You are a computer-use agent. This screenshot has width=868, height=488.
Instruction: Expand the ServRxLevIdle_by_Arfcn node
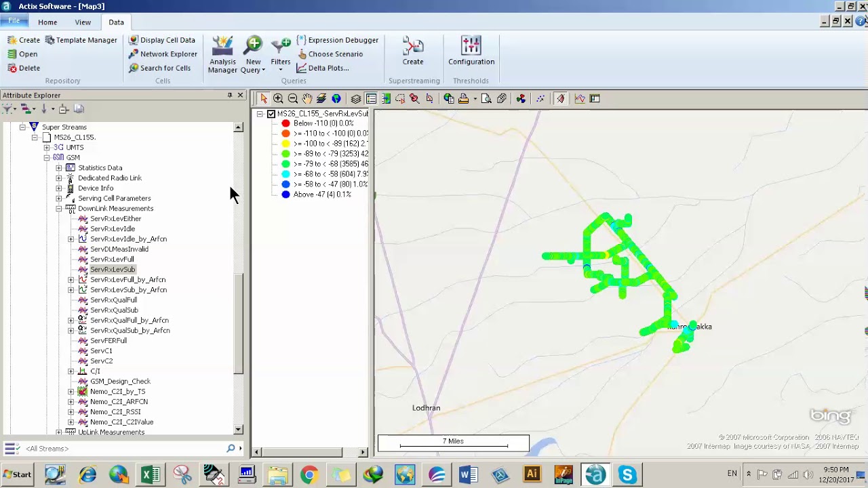tap(71, 239)
